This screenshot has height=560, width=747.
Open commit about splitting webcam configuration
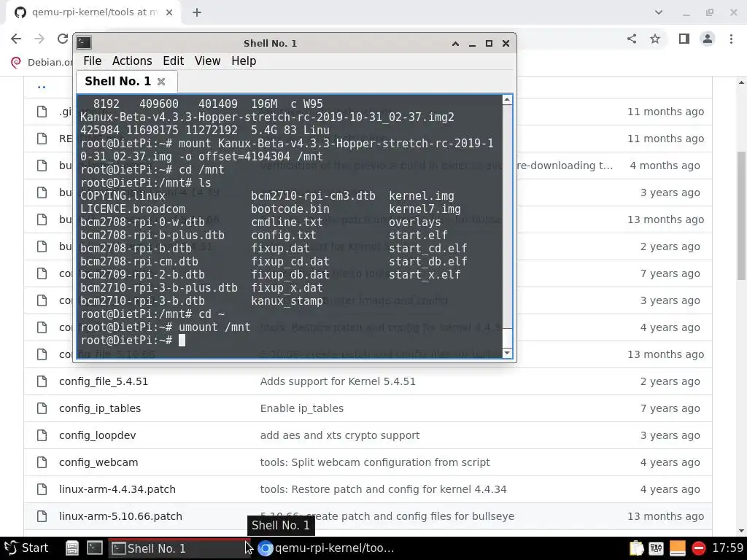[375, 462]
